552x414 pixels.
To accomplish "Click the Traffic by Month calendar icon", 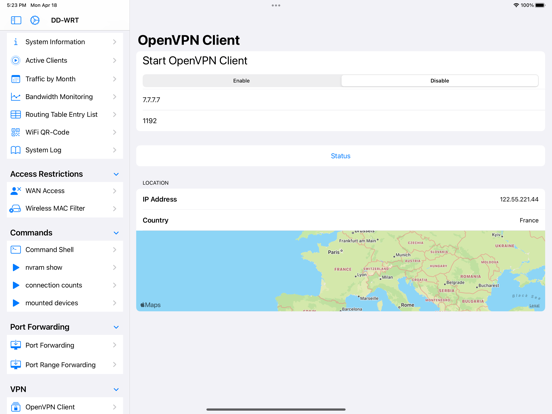I will pyautogui.click(x=15, y=79).
